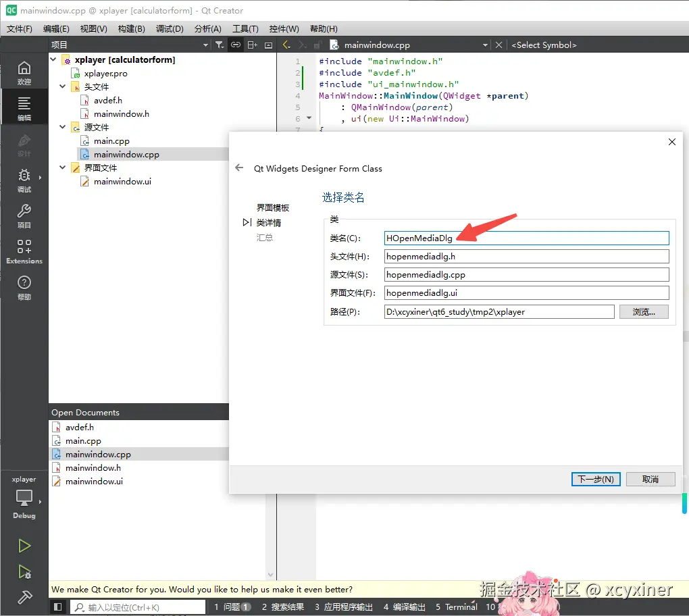Open the 搜索结果 output pane
Screen dimensions: 689x616
point(283,607)
